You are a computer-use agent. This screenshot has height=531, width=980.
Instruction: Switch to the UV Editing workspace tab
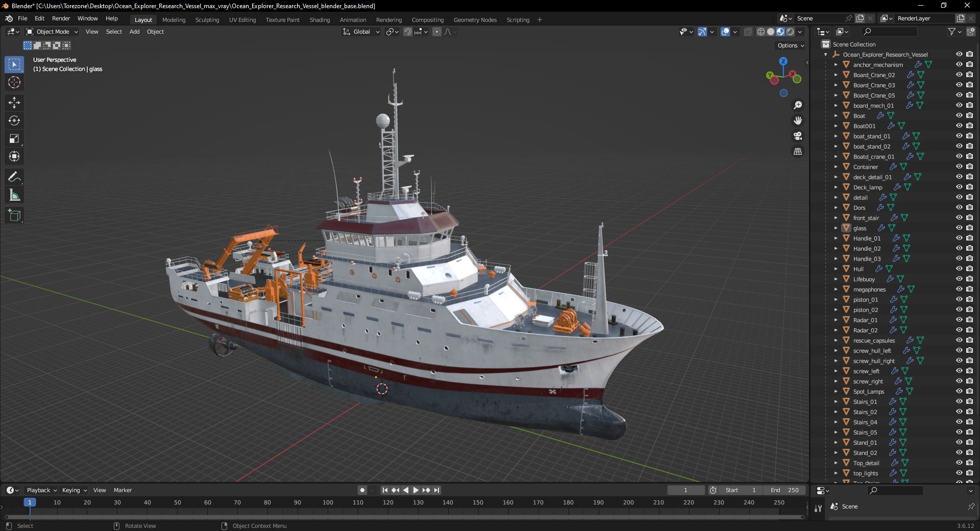pos(242,20)
